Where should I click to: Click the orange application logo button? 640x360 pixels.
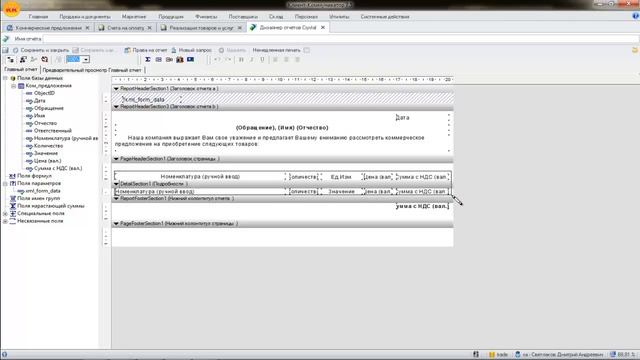point(11,9)
